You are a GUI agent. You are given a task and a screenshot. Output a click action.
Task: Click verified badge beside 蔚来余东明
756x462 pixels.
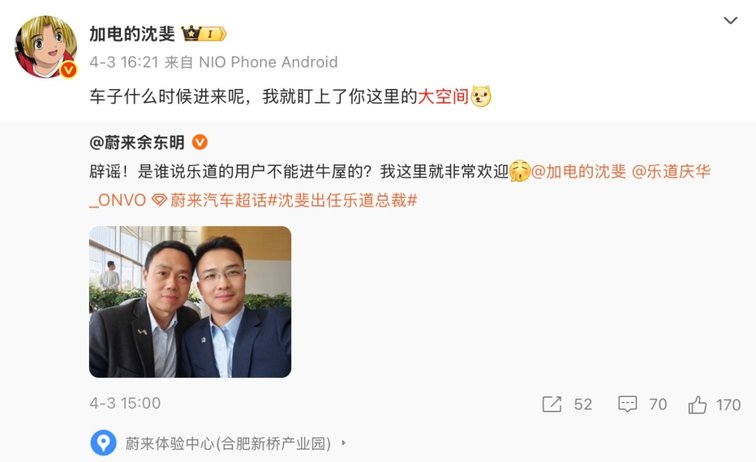click(200, 142)
